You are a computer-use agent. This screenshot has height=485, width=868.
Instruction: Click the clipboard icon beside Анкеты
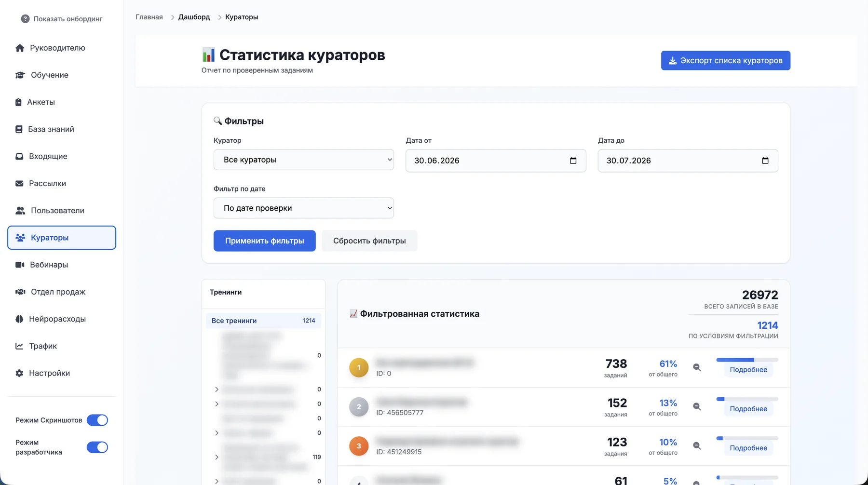pos(18,102)
